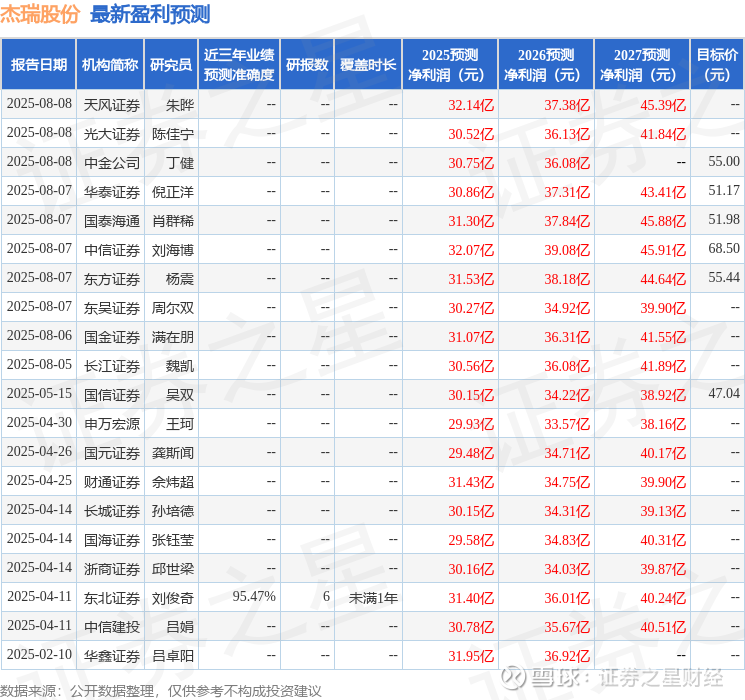Click 天风证券 institution cell
The image size is (745, 700).
pos(112,105)
